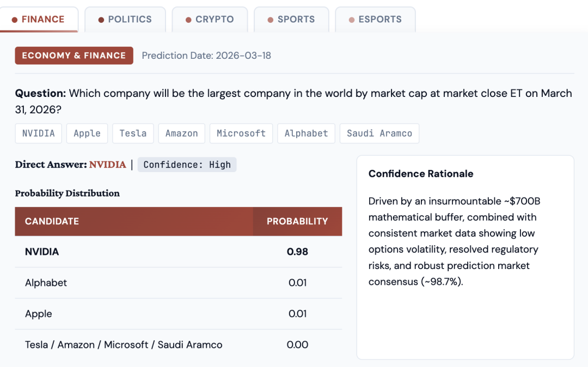Click the Confidence Rationale heading
The height and width of the screenshot is (367, 588).
click(x=421, y=174)
